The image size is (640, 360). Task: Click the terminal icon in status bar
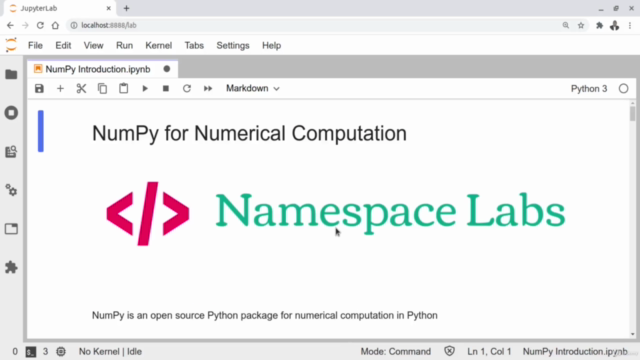coord(31,352)
